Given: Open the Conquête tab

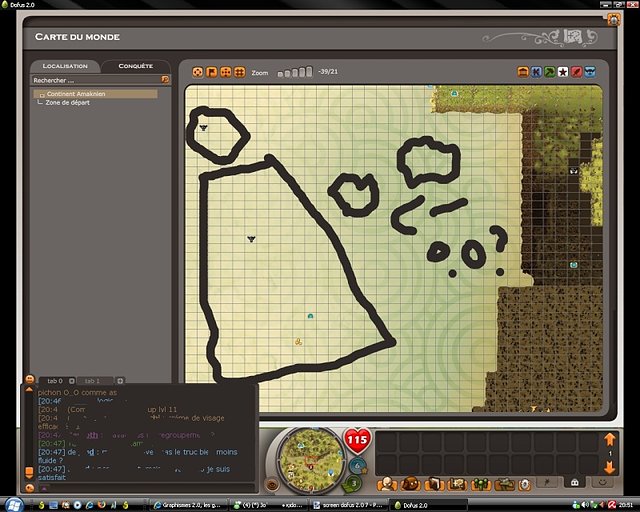Looking at the screenshot, I should click(135, 66).
